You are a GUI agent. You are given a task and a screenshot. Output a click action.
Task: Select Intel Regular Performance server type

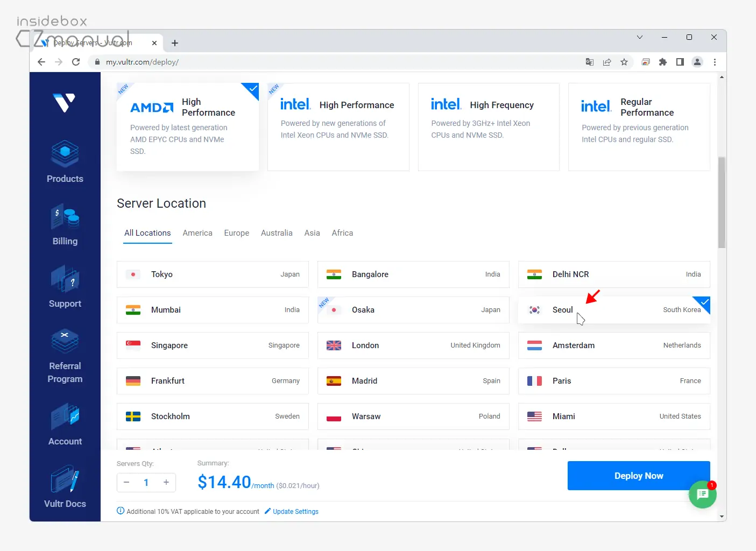[639, 127]
